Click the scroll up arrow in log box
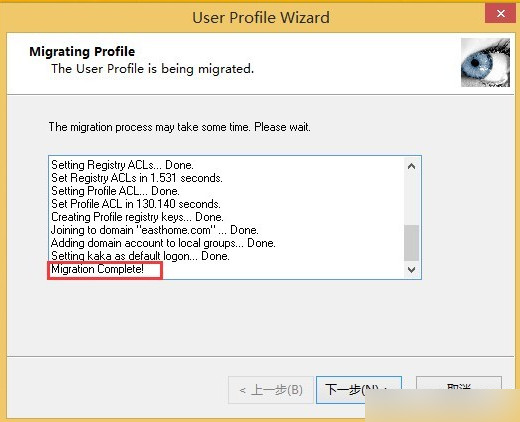Viewport: 520px width, 422px height. click(x=412, y=166)
